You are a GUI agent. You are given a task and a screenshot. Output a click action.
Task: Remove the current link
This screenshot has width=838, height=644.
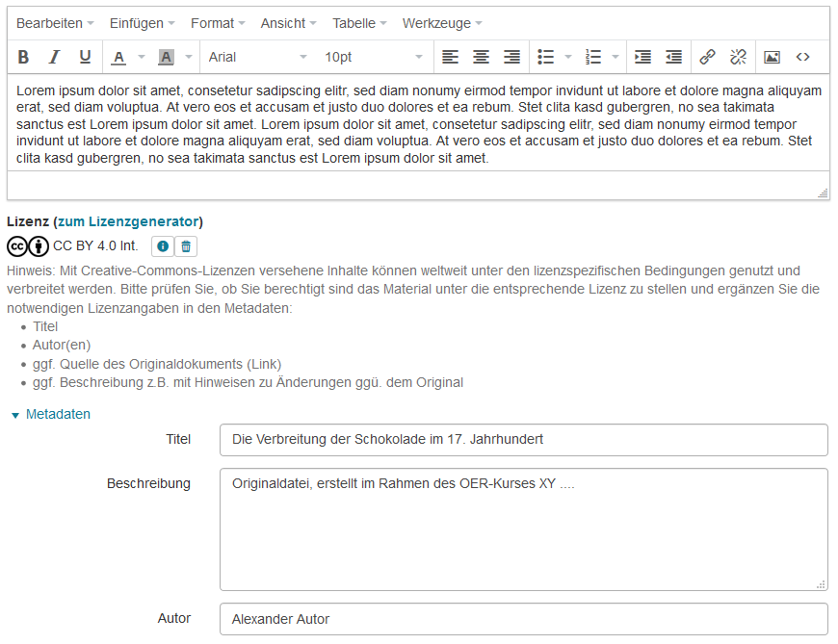(x=738, y=57)
